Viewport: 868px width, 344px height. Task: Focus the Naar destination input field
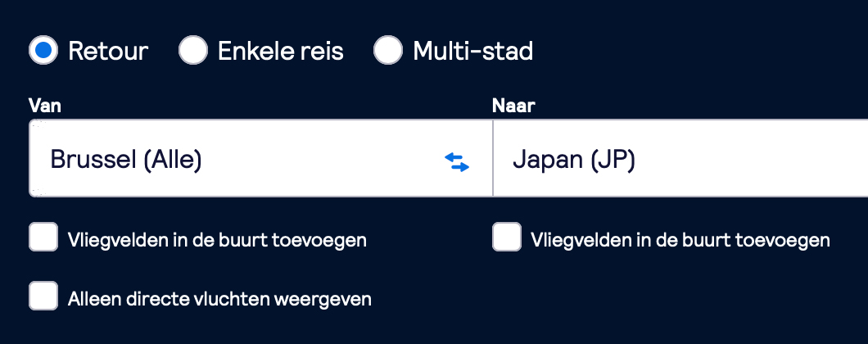coord(680,158)
